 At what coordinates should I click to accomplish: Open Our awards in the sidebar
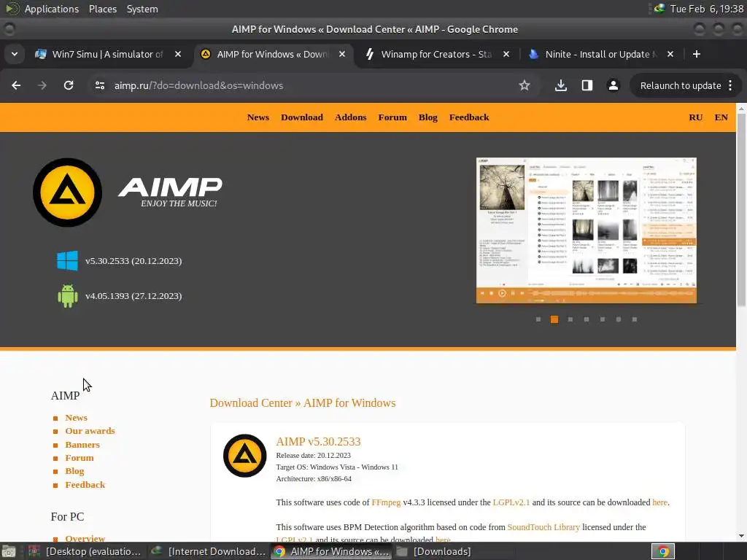coord(90,431)
